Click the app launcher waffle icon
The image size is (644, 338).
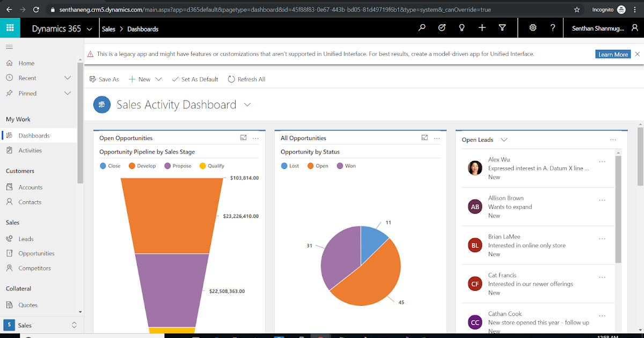pos(10,27)
